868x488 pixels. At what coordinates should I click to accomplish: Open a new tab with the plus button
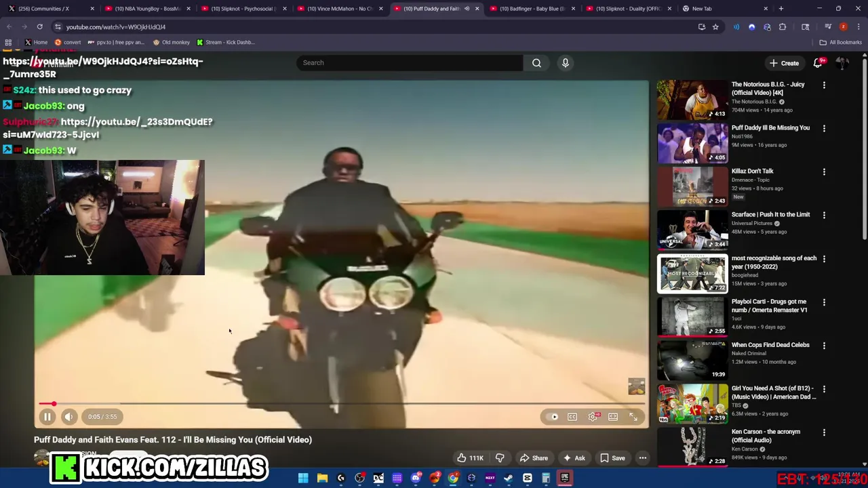coord(781,9)
